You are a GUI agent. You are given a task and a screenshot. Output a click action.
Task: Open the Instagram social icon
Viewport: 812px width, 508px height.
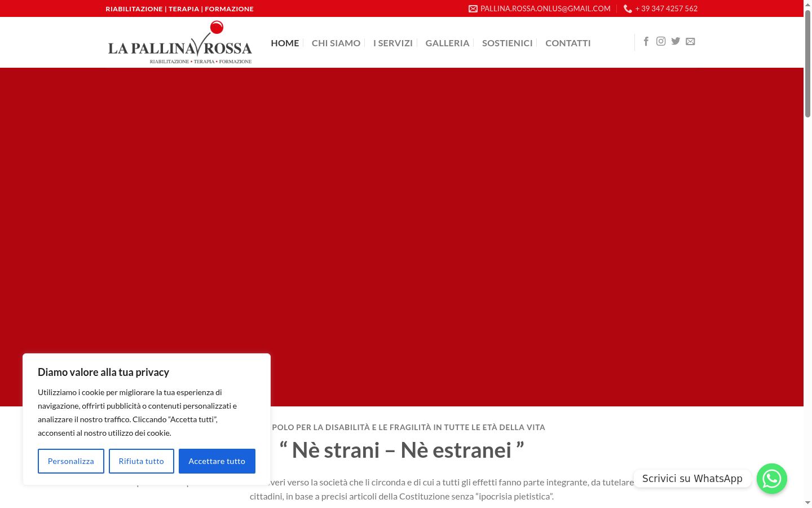pos(661,41)
